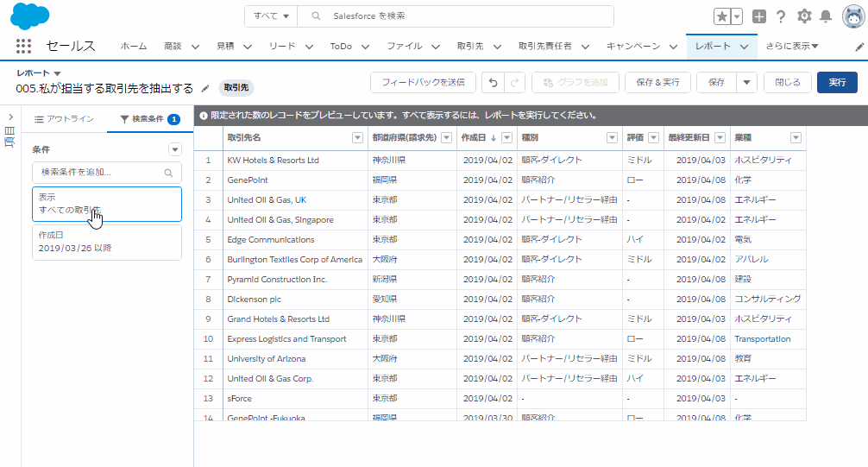Image resolution: width=868 pixels, height=467 pixels.
Task: Open 評価 column menu
Action: point(654,138)
